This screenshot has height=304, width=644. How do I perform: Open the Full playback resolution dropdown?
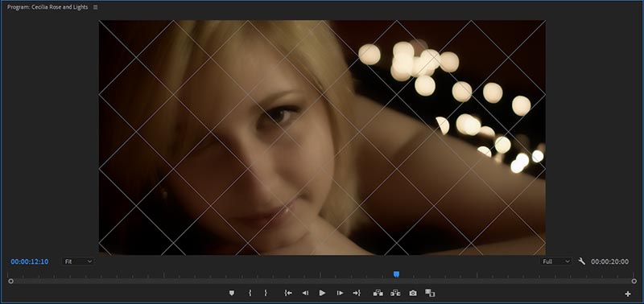click(x=555, y=261)
